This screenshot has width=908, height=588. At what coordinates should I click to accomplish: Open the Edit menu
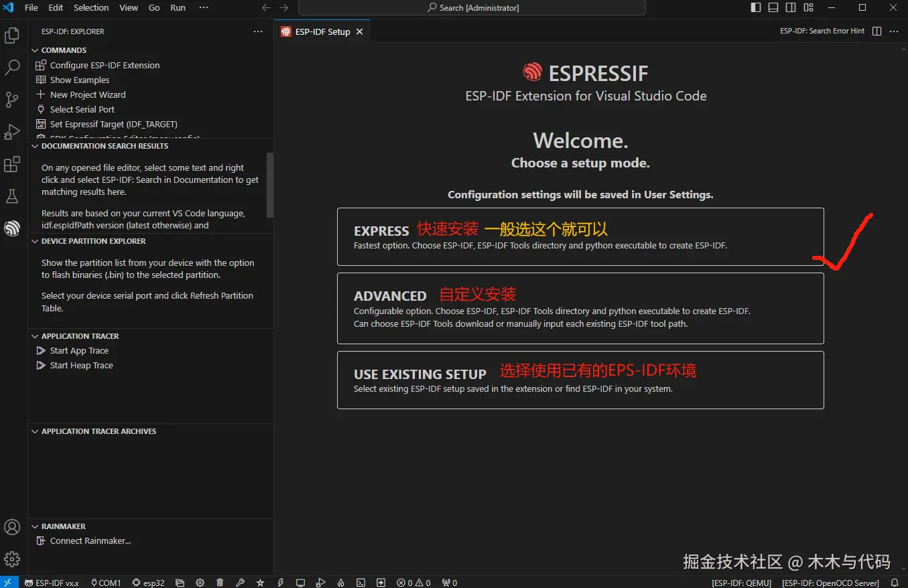pos(56,7)
